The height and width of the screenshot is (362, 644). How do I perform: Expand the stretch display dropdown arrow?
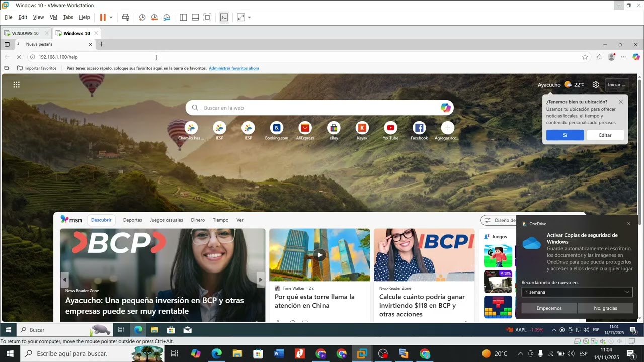249,17
